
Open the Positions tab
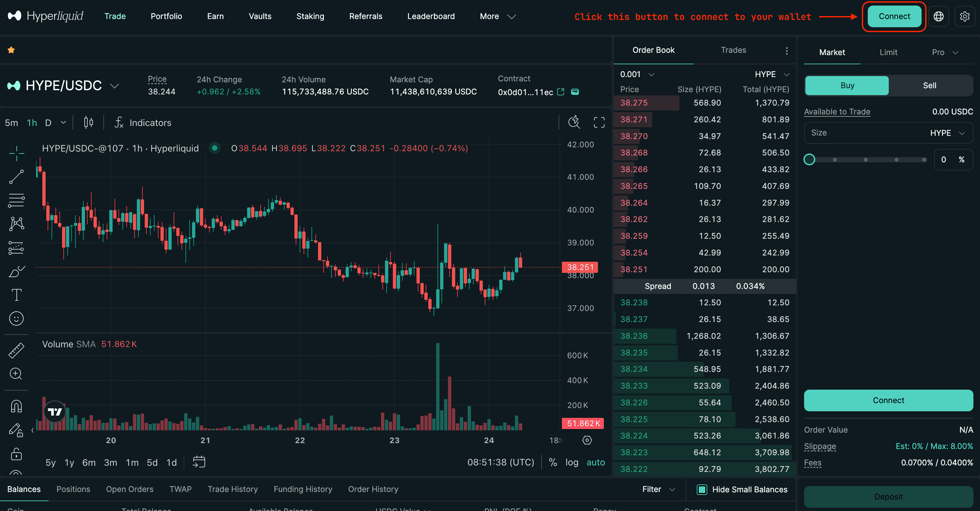[73, 489]
